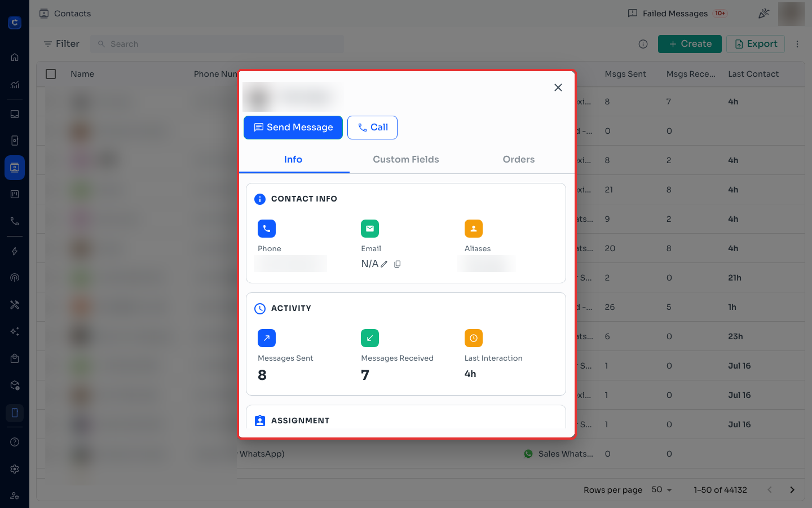This screenshot has width=812, height=508.
Task: Click the Assignment section heading
Action: [300, 421]
